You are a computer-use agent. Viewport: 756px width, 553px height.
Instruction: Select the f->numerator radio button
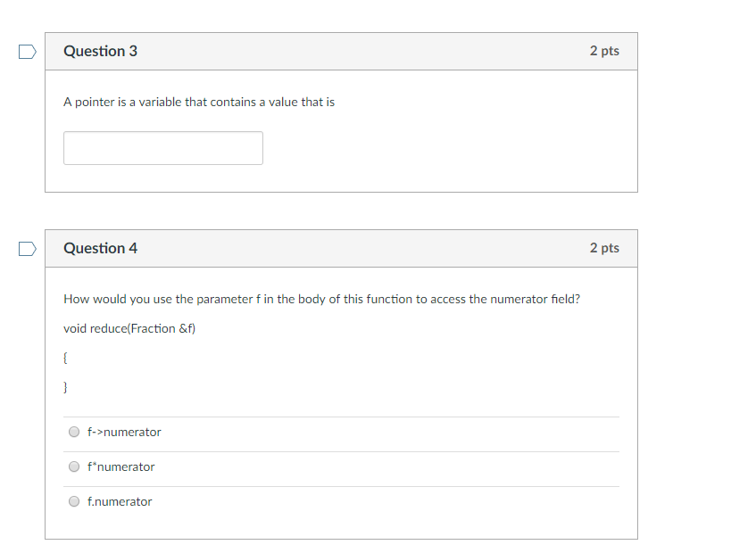(x=74, y=432)
